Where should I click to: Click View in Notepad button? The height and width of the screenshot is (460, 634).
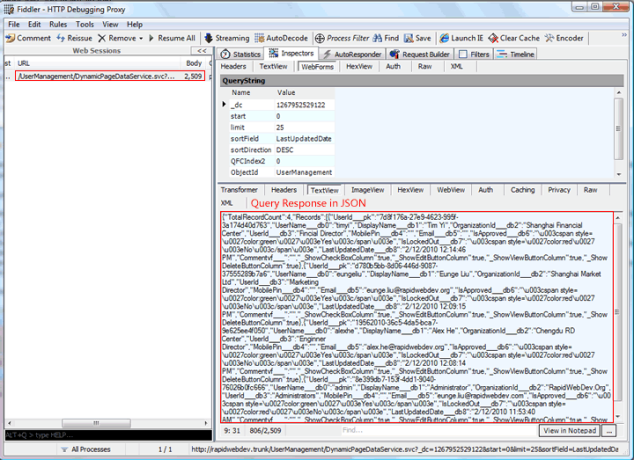click(x=569, y=430)
